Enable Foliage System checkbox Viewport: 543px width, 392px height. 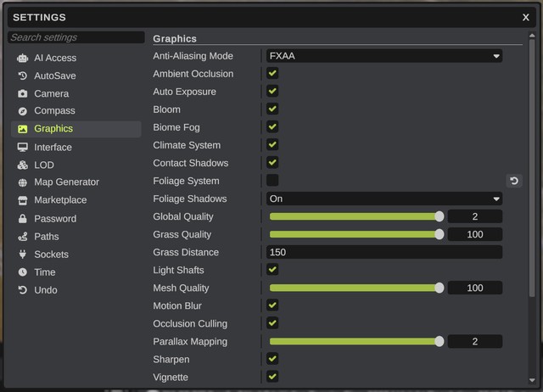272,180
